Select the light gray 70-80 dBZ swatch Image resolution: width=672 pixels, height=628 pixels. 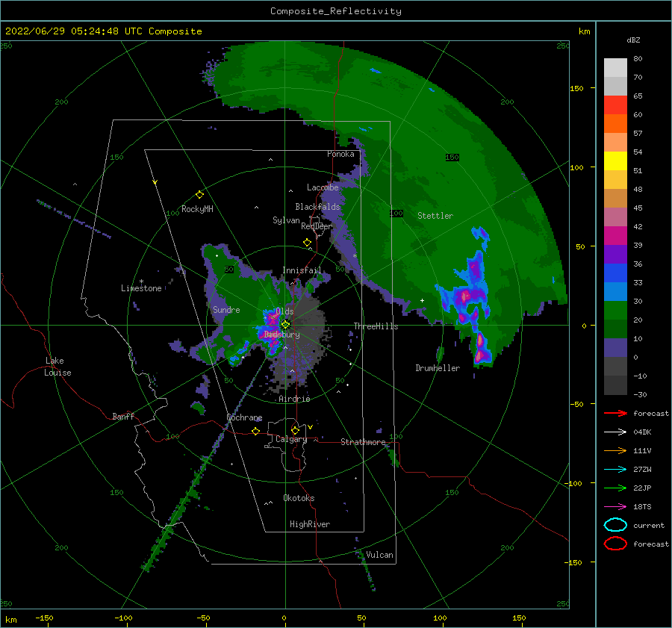tap(615, 68)
